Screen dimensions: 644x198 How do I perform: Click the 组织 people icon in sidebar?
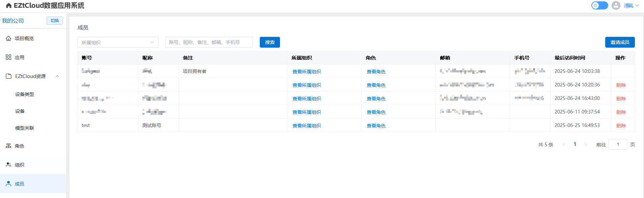pos(8,165)
